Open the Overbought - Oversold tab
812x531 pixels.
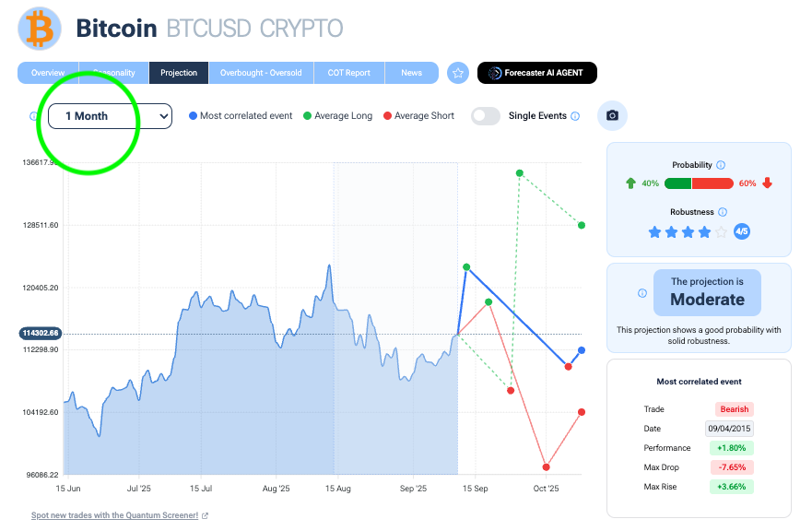click(261, 73)
